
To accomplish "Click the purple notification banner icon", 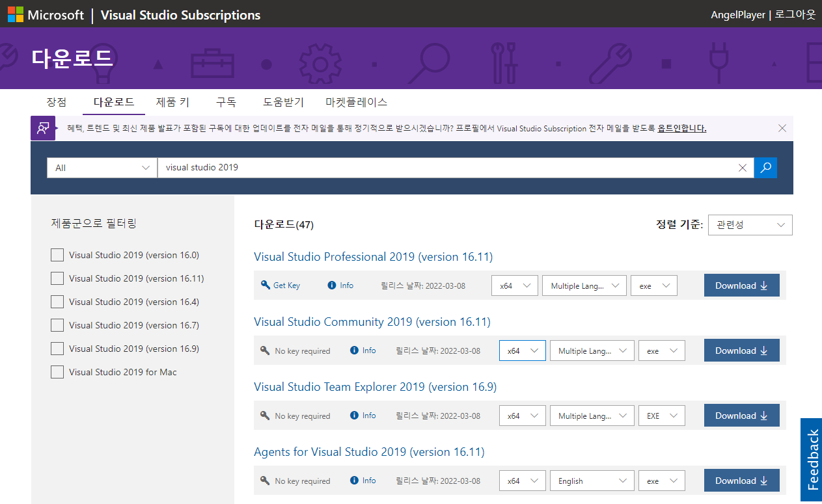I will coord(43,128).
